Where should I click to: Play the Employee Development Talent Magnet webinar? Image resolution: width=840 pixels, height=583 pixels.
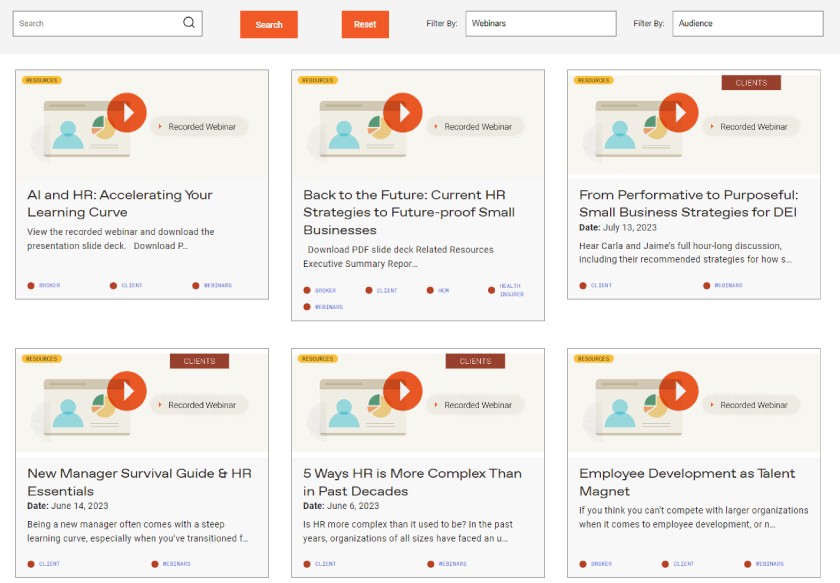679,391
